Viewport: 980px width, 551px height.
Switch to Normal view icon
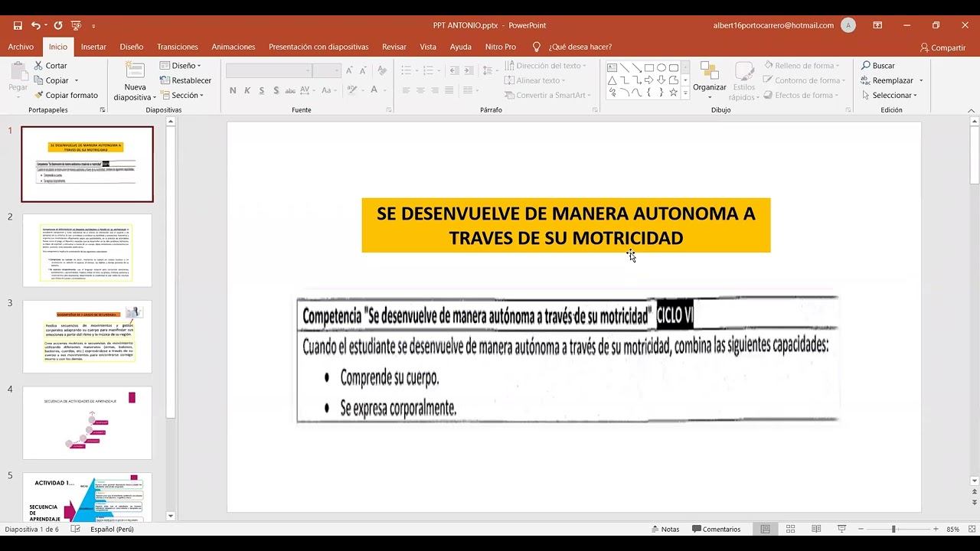click(x=765, y=529)
